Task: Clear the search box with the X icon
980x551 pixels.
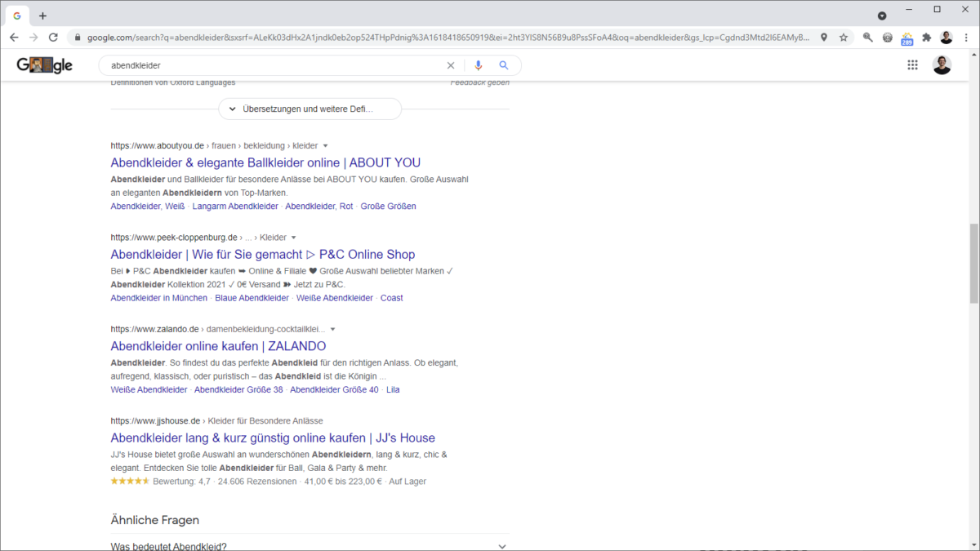Action: (450, 65)
